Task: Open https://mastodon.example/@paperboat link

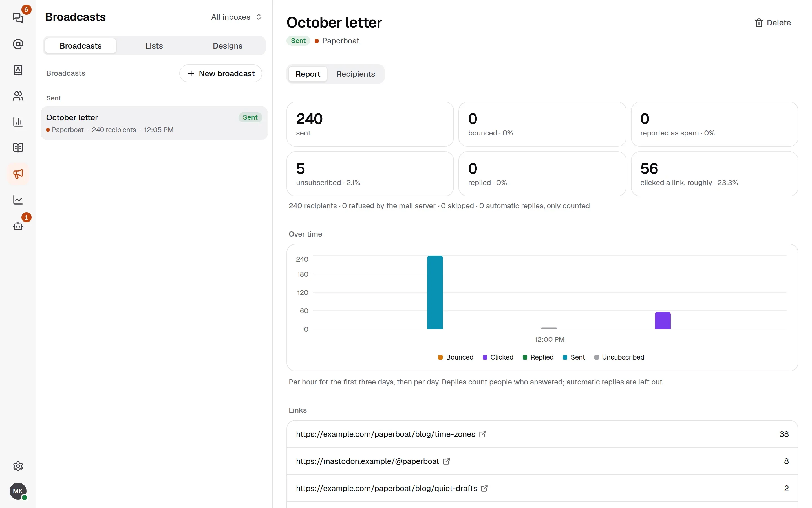Action: click(x=367, y=461)
